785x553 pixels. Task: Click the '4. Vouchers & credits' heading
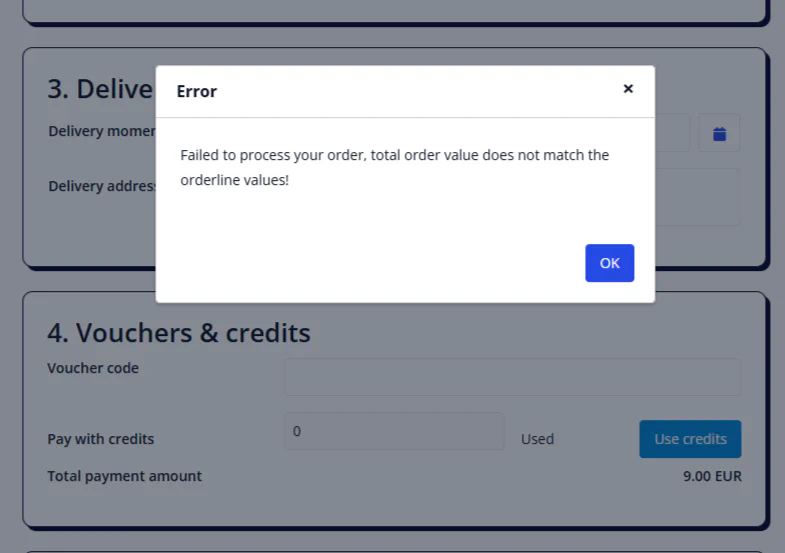(x=179, y=333)
